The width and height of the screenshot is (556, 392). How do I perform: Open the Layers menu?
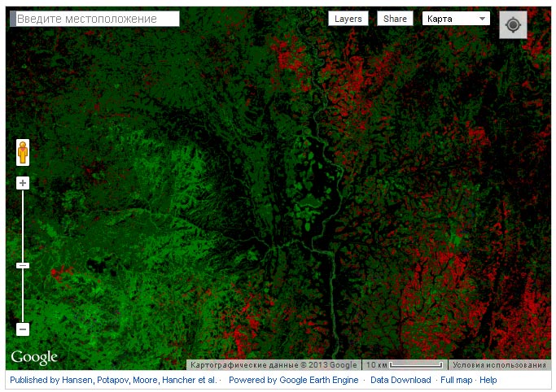[x=348, y=19]
